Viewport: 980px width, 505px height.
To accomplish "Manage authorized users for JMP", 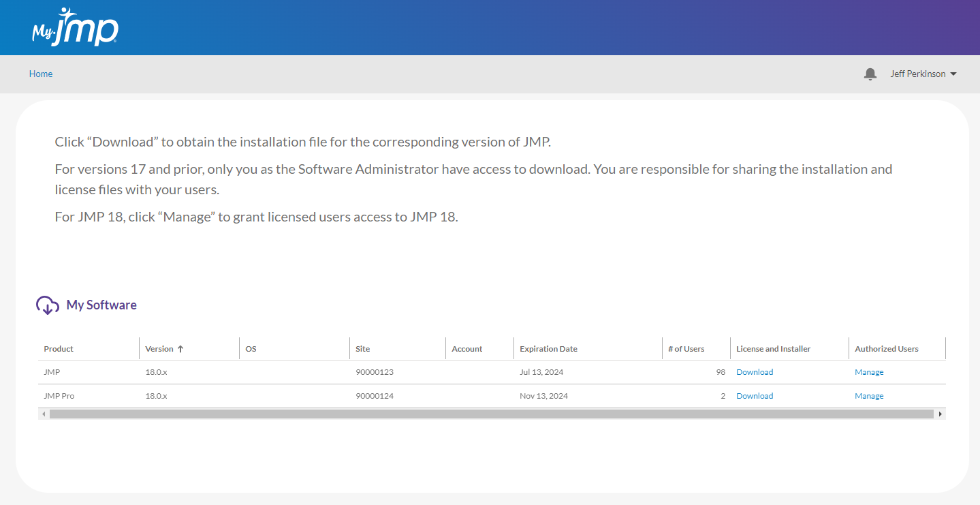I will tap(869, 371).
